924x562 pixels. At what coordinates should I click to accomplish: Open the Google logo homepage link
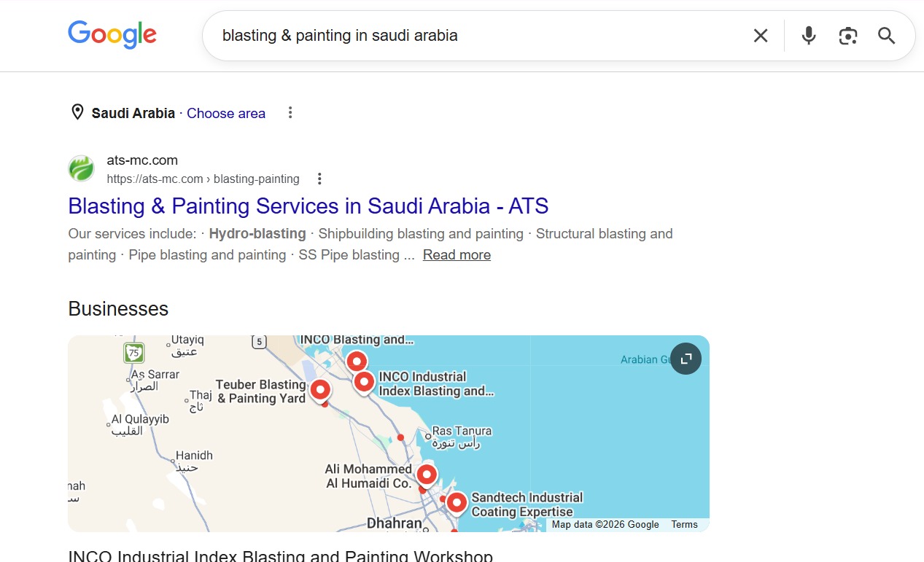112,34
